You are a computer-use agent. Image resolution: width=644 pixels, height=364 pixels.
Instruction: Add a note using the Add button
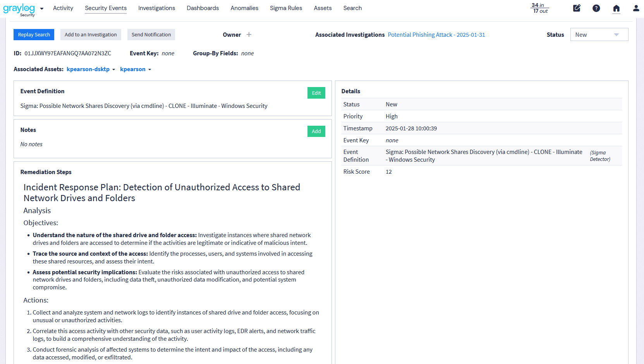[316, 131]
